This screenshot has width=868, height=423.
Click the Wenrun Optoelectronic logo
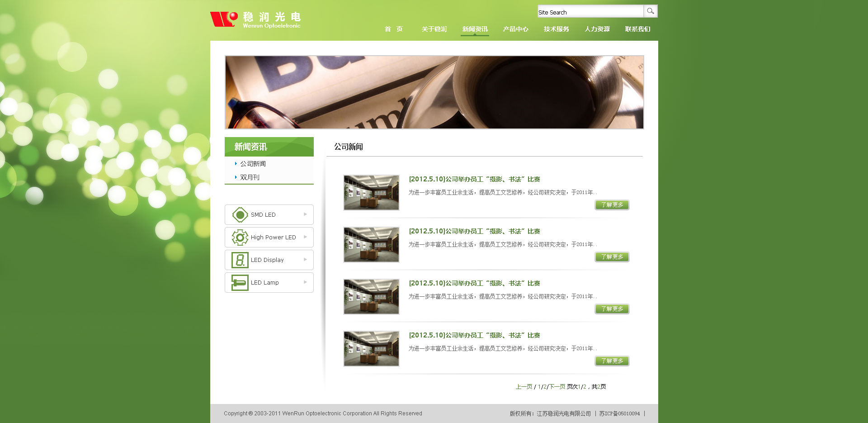click(x=255, y=20)
